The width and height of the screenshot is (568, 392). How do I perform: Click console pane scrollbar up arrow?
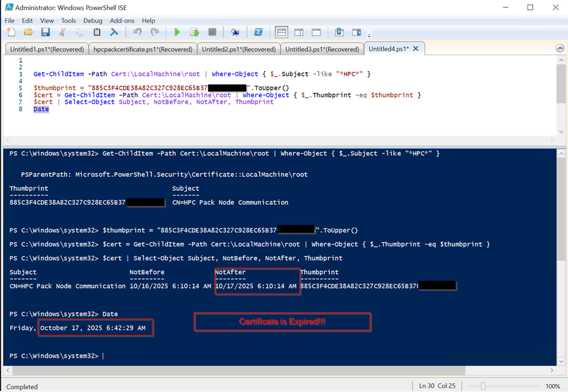pyautogui.click(x=561, y=154)
